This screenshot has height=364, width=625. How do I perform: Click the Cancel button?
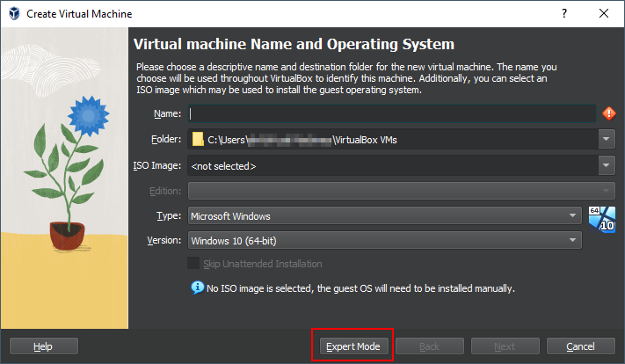(x=581, y=346)
